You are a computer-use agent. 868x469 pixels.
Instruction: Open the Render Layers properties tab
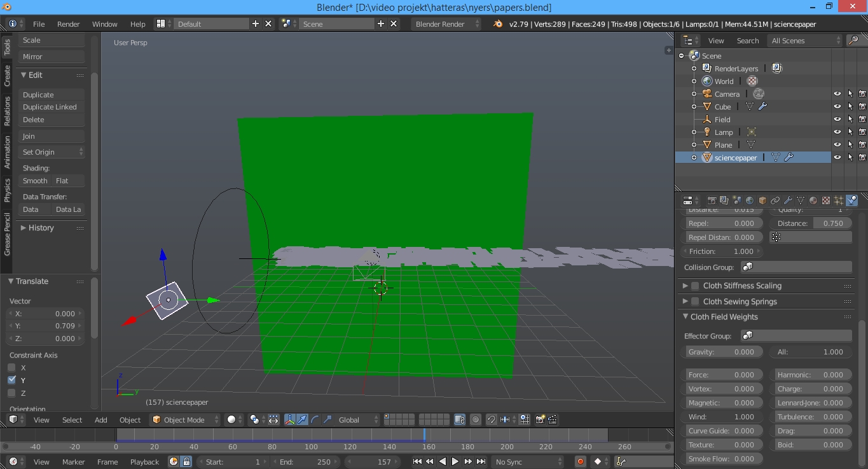point(724,200)
